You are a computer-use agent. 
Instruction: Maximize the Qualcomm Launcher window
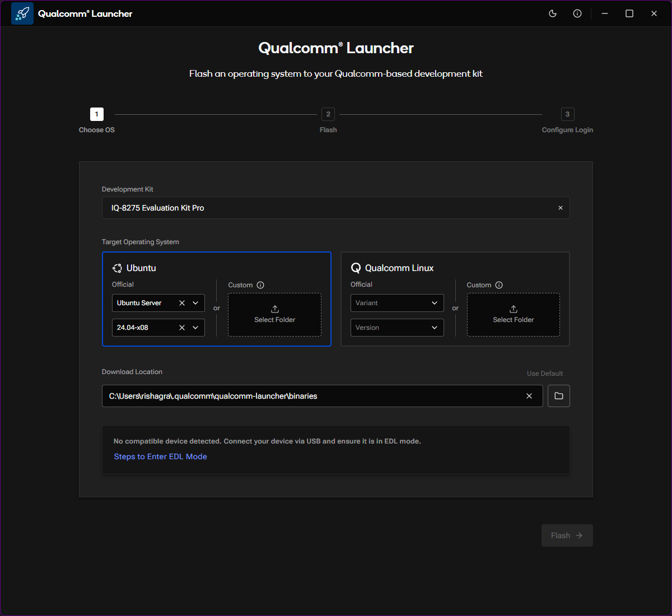pos(629,13)
